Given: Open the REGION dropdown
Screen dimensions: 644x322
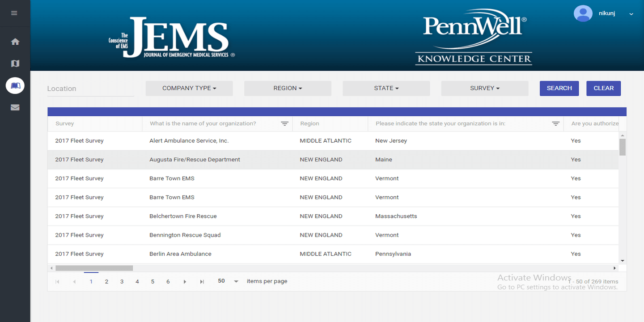Looking at the screenshot, I should 288,88.
